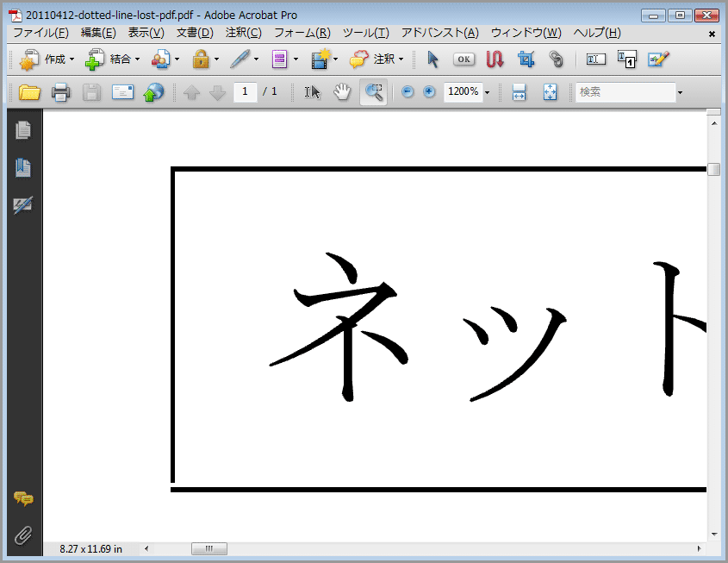The image size is (728, 563).
Task: Click the horizontal scrollbar thumb
Action: [209, 548]
